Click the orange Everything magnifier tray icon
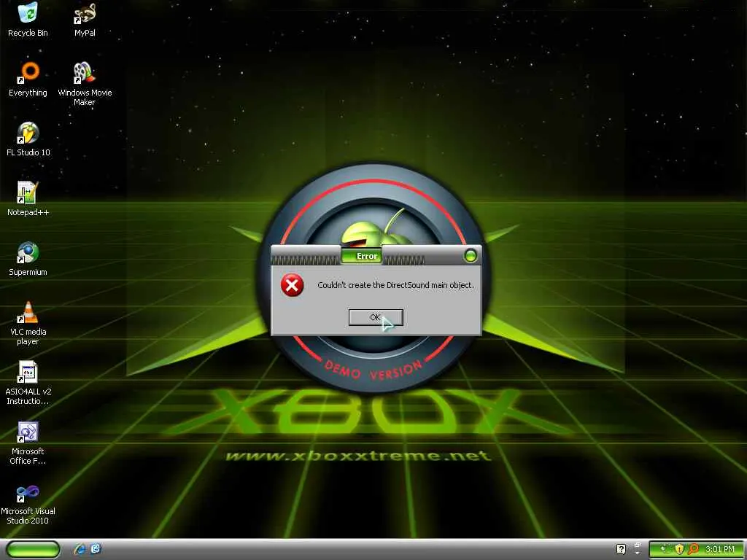The image size is (747, 560). (694, 549)
